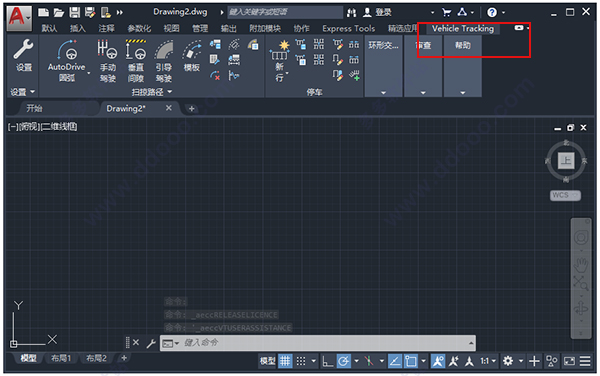
Task: Click the 新行 new parking row icon
Action: 280,50
